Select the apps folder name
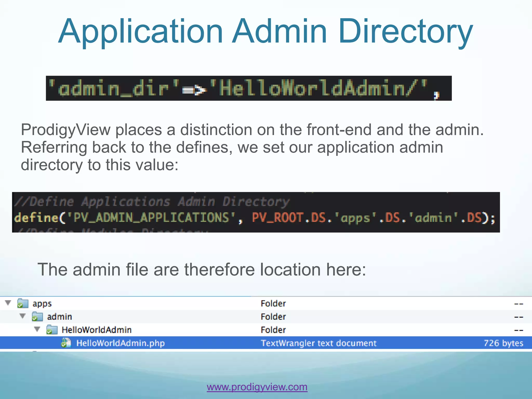This screenshot has height=399, width=532. coord(42,303)
